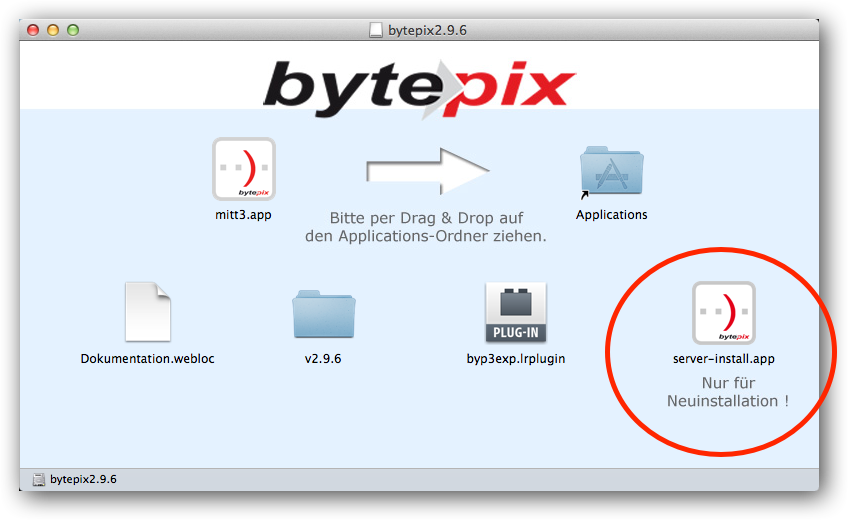
Task: Select the server-install.app icon
Action: [x=724, y=313]
